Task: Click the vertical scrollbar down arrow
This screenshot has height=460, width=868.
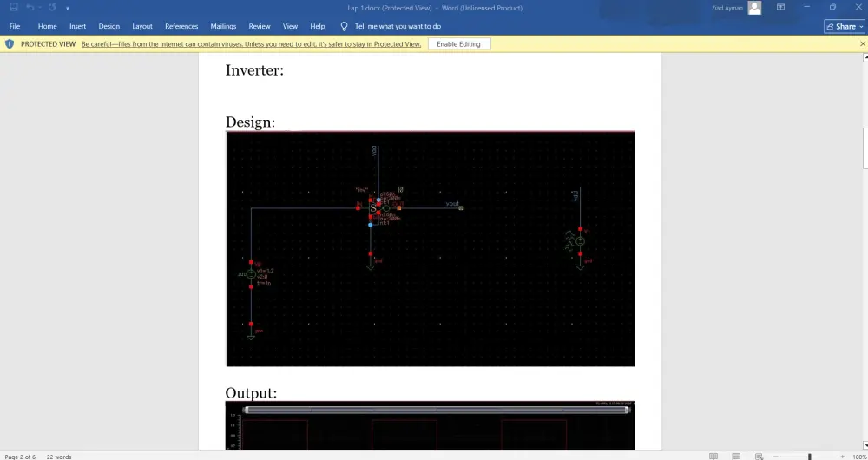Action: pos(865,445)
